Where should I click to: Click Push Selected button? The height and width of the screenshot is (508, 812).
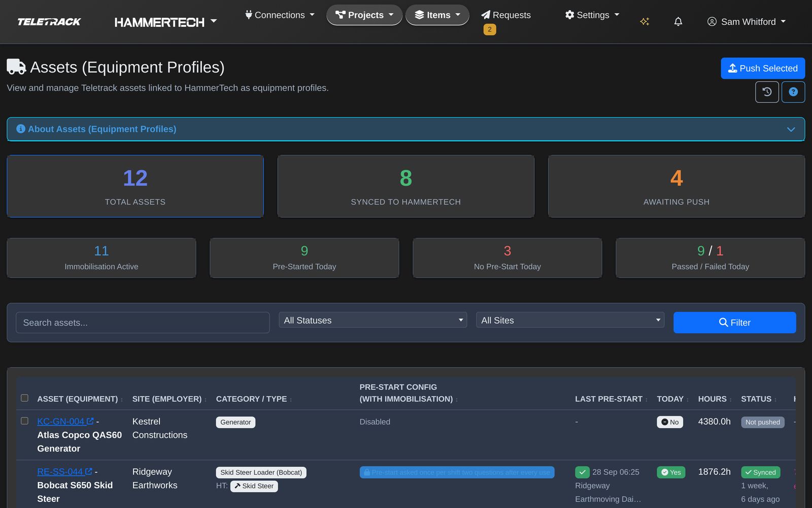(x=763, y=68)
